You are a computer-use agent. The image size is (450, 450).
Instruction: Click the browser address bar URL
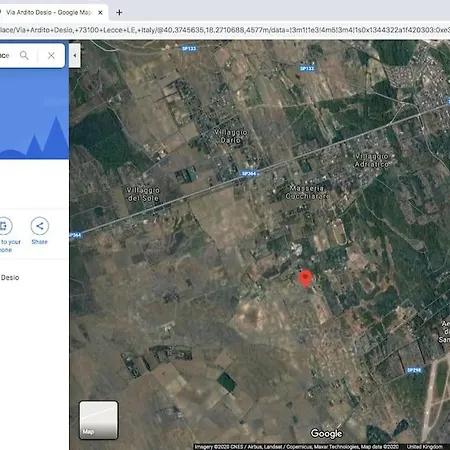pos(225,30)
